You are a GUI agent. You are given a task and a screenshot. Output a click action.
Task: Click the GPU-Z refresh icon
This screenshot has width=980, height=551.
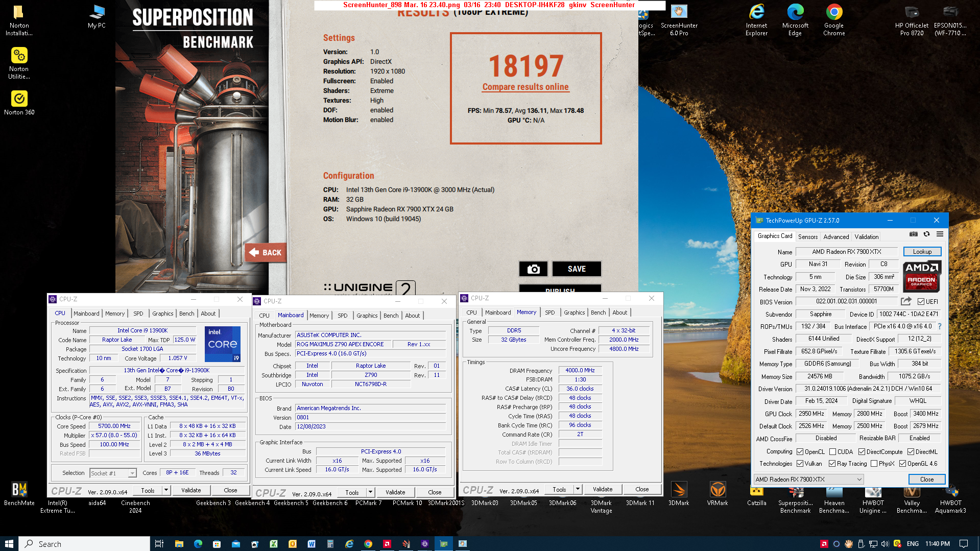click(926, 234)
